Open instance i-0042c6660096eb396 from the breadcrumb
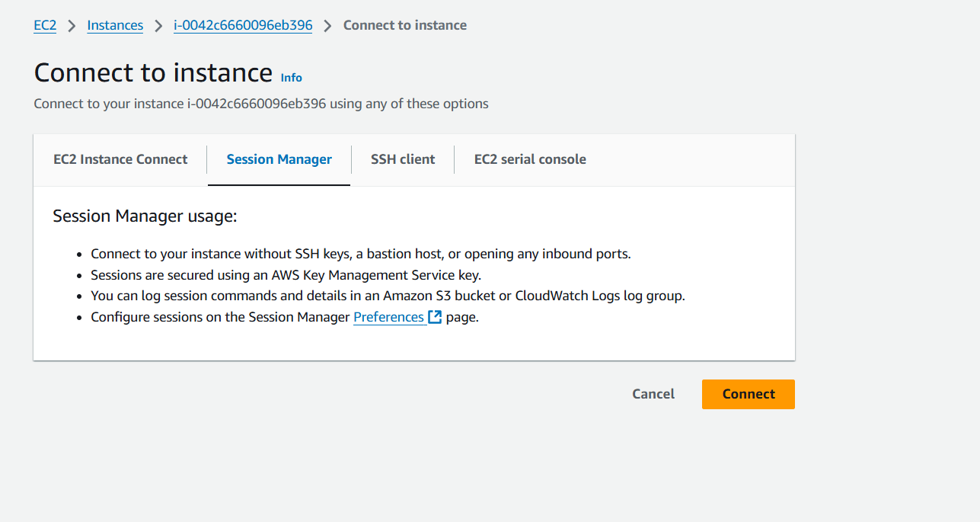Viewport: 980px width, 522px height. coord(243,25)
